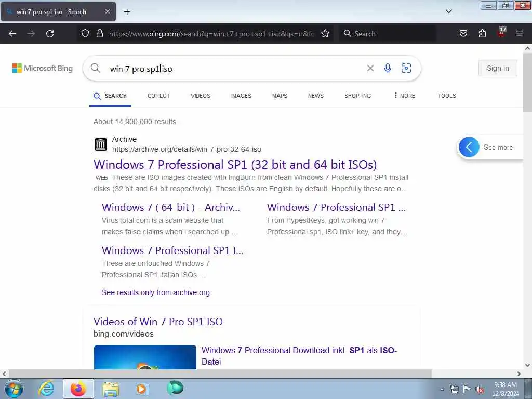Open Firefox extensions puzzle icon
The image size is (532, 399).
click(x=482, y=34)
